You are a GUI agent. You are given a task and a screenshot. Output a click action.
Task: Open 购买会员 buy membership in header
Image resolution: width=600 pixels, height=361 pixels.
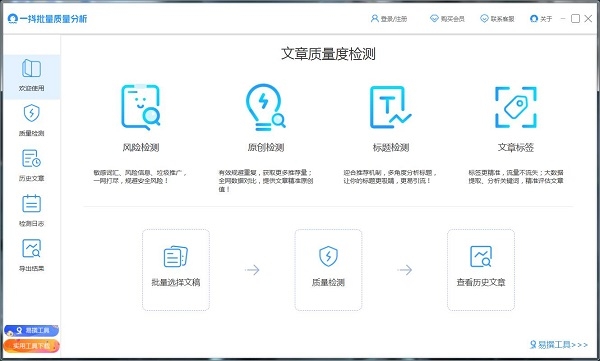click(447, 18)
